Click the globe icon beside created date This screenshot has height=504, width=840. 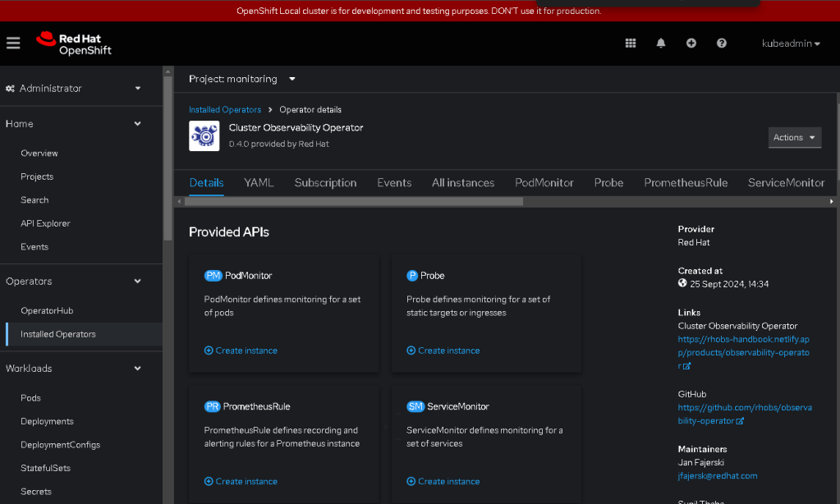click(682, 283)
